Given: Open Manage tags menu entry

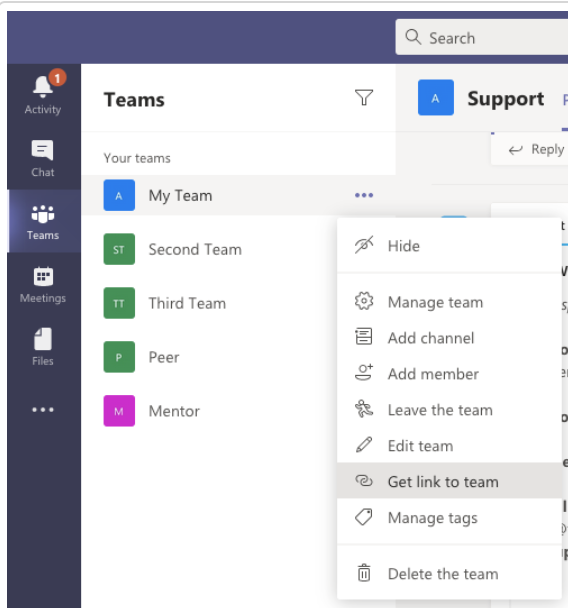Looking at the screenshot, I should coord(449,518).
